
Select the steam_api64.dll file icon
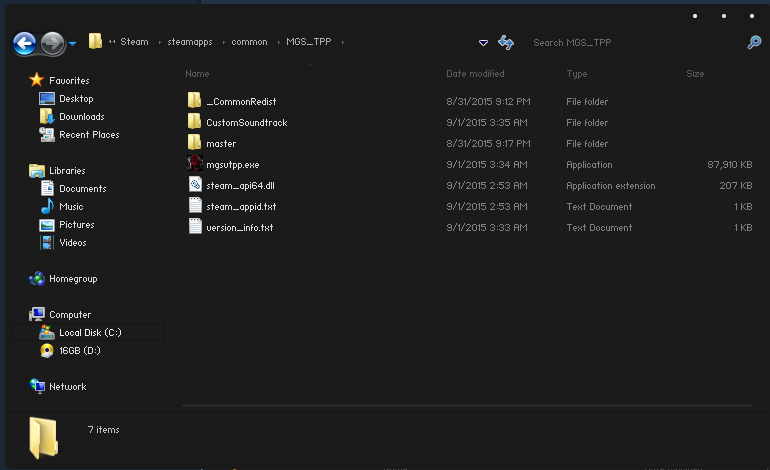pyautogui.click(x=195, y=184)
